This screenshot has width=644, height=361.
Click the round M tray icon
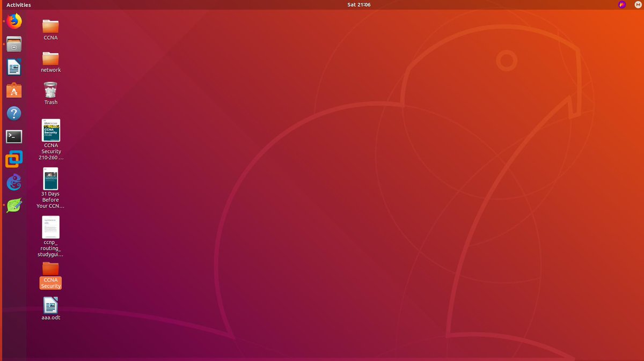pos(636,5)
